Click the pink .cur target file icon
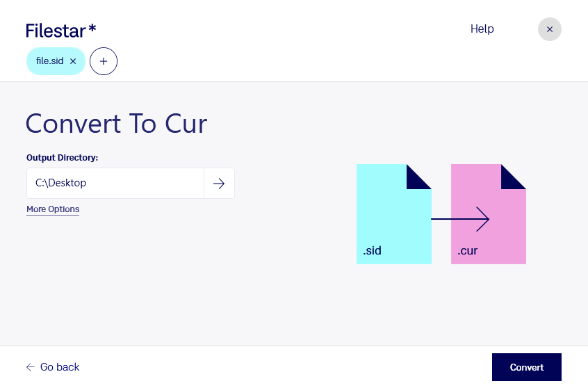Screen dimensions: 588x388 click(x=488, y=214)
